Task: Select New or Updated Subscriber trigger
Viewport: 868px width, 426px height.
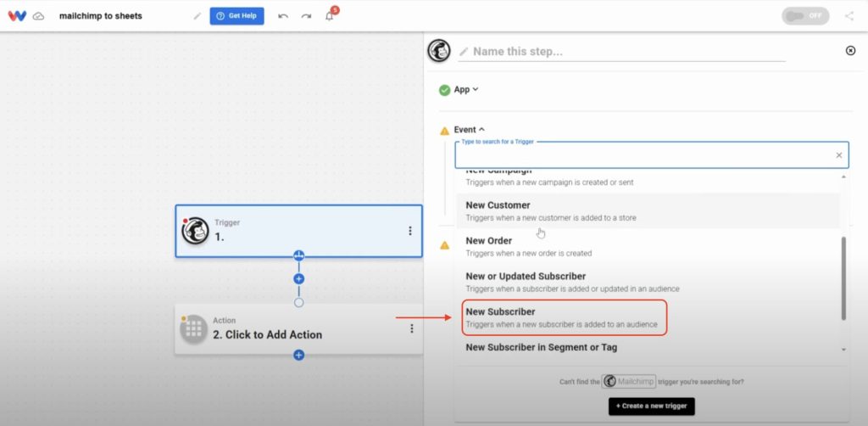Action: click(x=648, y=282)
